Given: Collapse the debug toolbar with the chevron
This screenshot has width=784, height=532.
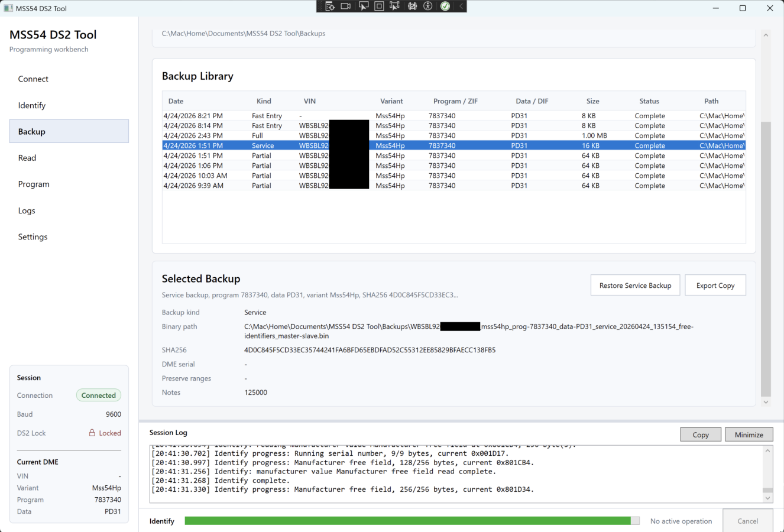Looking at the screenshot, I should click(x=461, y=7).
